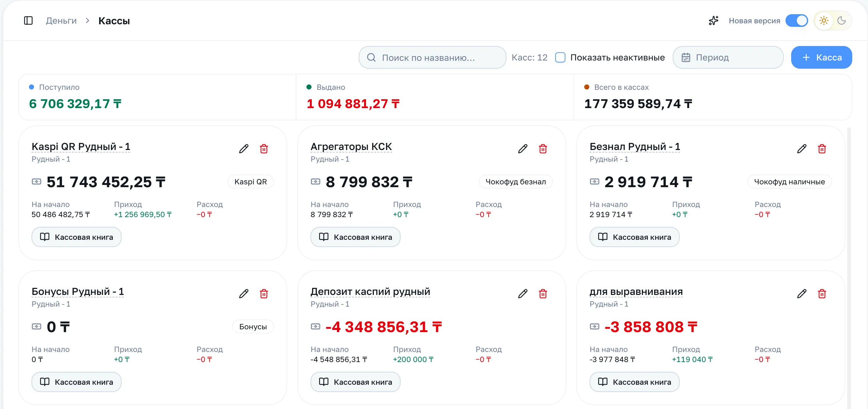Open the Агрегаторы КСК title
The height and width of the screenshot is (409, 868).
coord(351,147)
